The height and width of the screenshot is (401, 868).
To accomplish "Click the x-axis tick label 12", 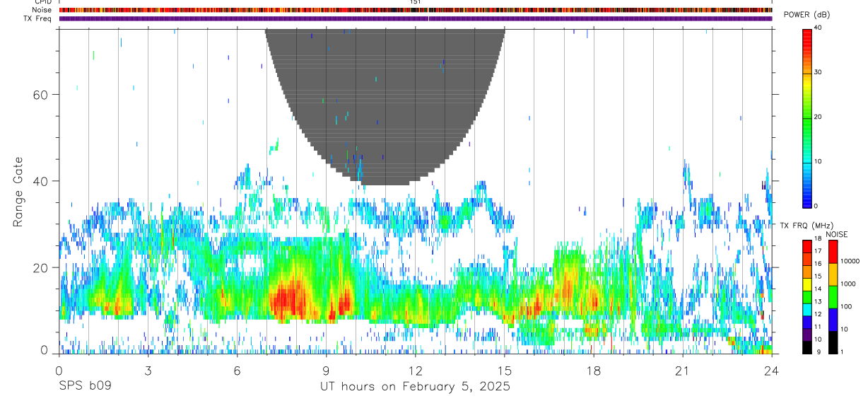I will pyautogui.click(x=415, y=371).
